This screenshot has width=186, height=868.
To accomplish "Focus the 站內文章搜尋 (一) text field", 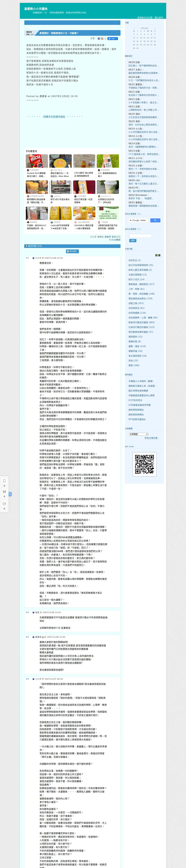I will tap(140, 236).
